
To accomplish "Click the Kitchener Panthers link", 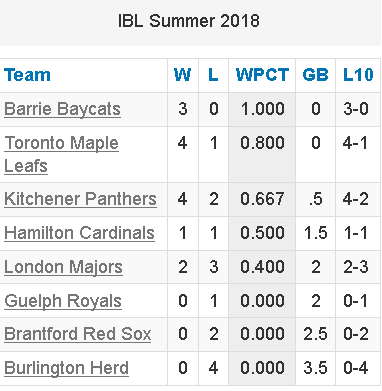I will [80, 199].
